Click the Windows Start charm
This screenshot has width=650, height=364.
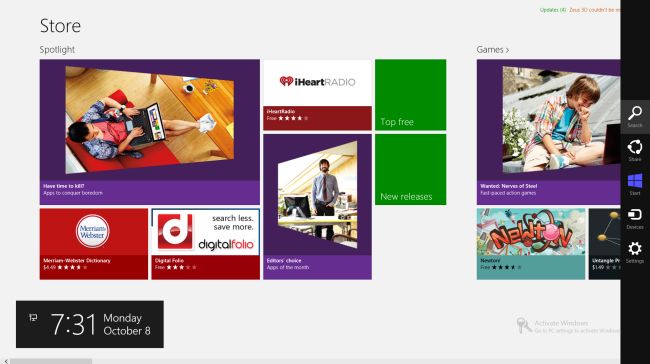point(635,184)
